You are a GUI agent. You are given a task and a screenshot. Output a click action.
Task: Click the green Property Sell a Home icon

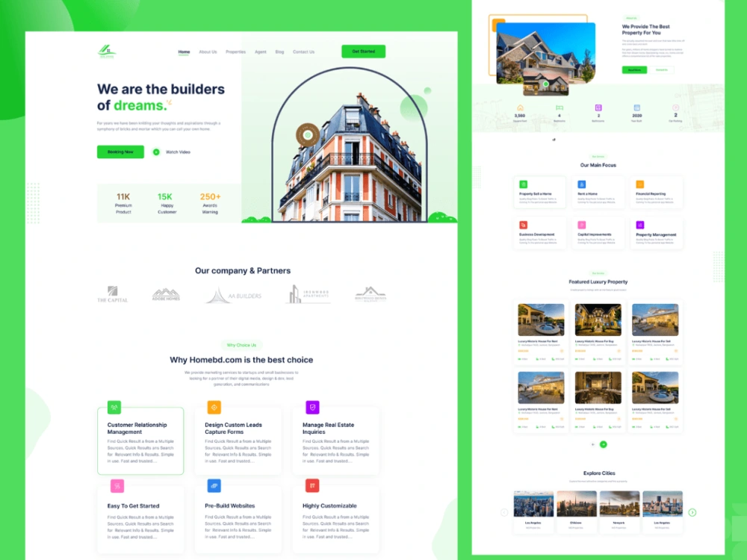(523, 184)
